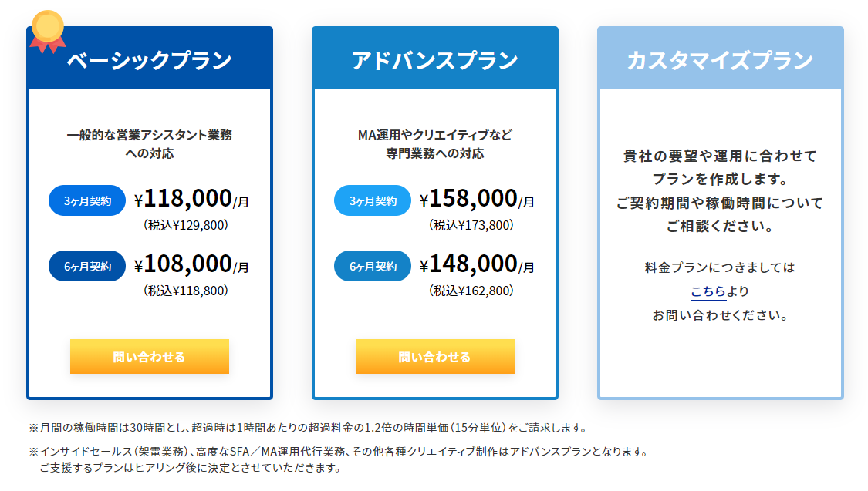
Task: Click the 税込¥129,800 tax-included note
Action: (x=186, y=226)
